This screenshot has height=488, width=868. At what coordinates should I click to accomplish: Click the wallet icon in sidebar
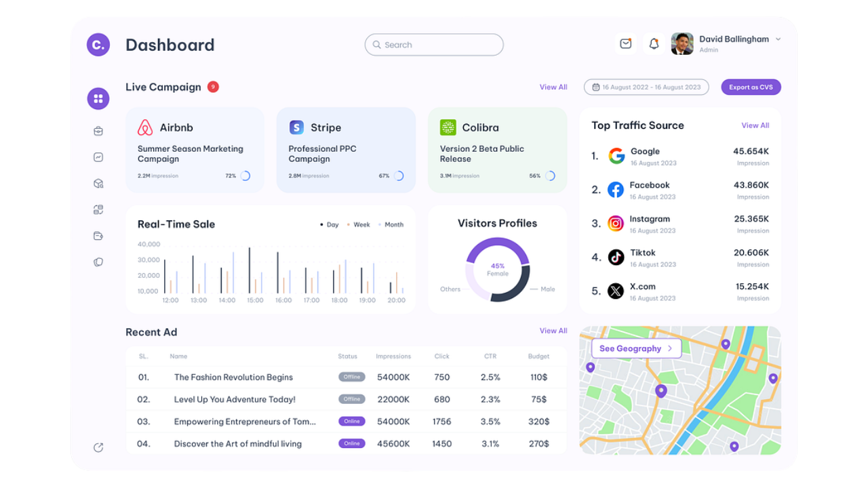(x=98, y=236)
